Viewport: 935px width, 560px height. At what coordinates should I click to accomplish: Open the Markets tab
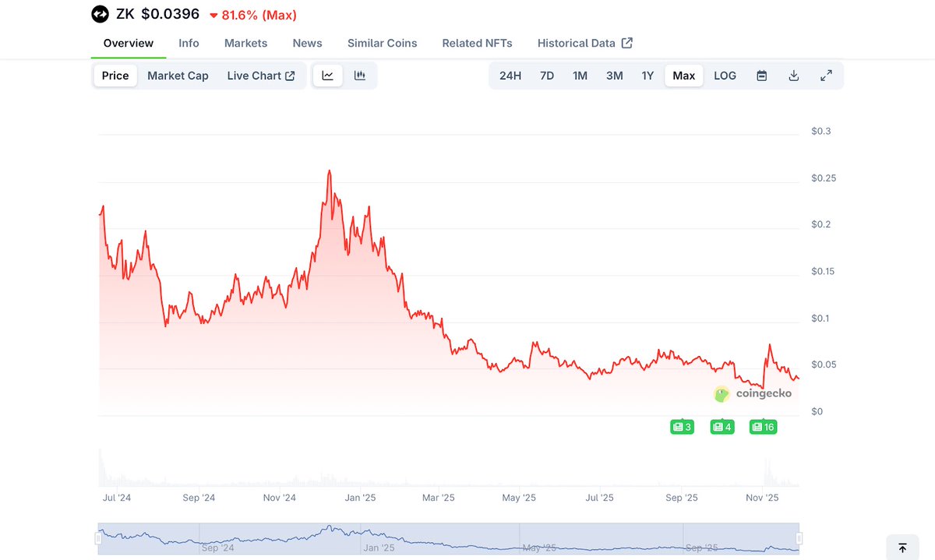pos(245,43)
